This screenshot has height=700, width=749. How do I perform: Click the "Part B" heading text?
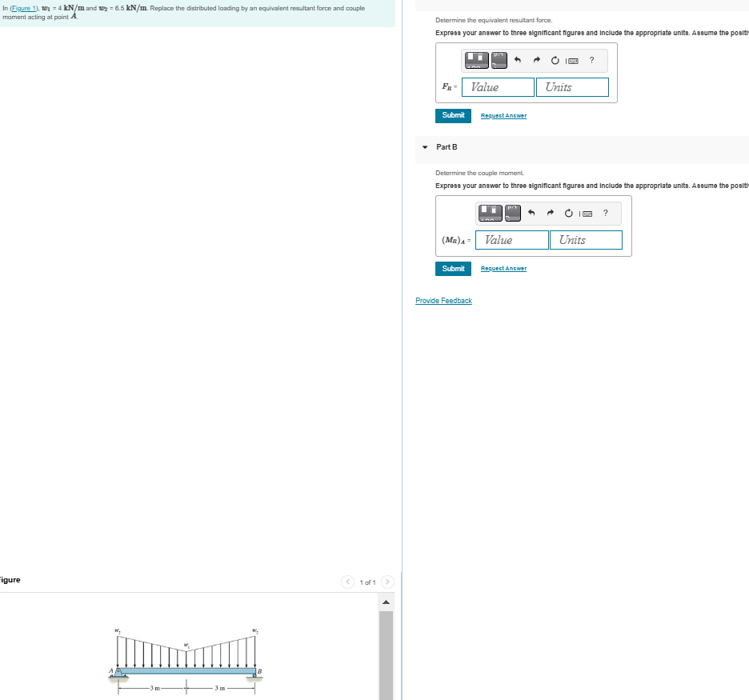(x=447, y=147)
